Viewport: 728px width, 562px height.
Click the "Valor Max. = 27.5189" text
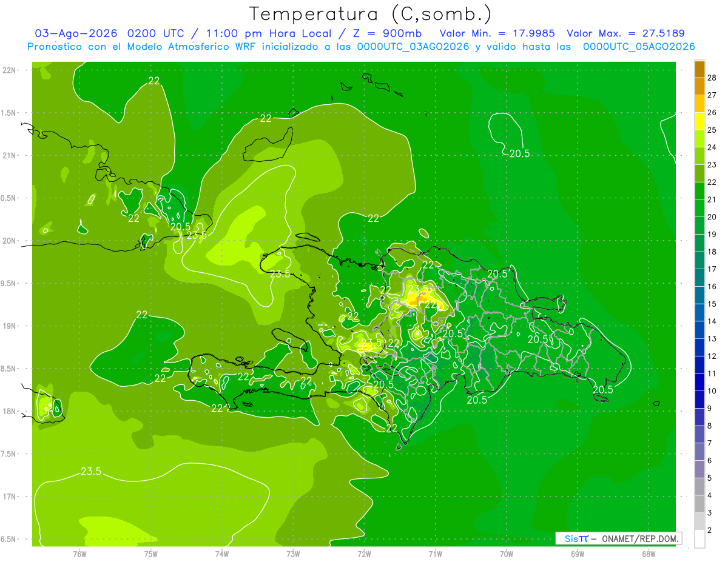(625, 33)
